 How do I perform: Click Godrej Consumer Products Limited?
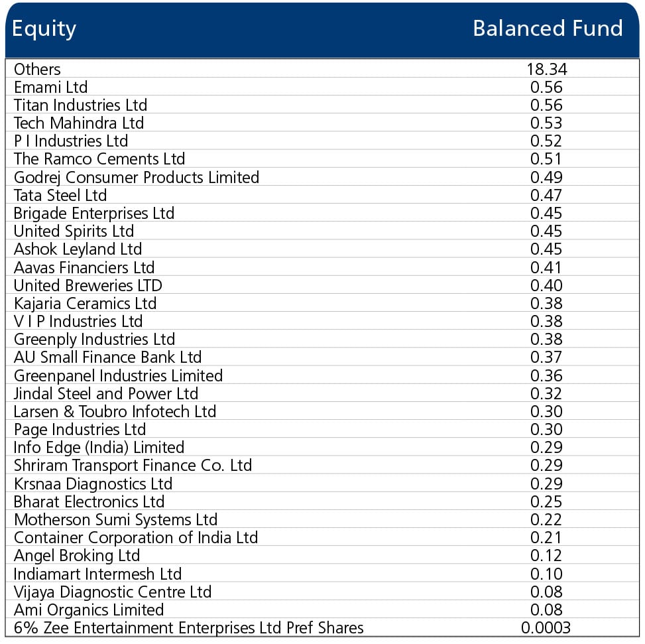137,177
